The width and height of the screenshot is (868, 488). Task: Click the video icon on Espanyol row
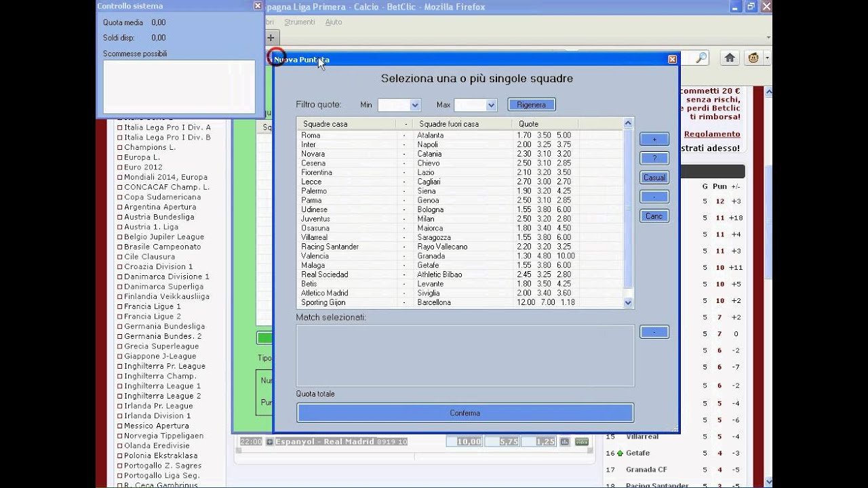581,442
